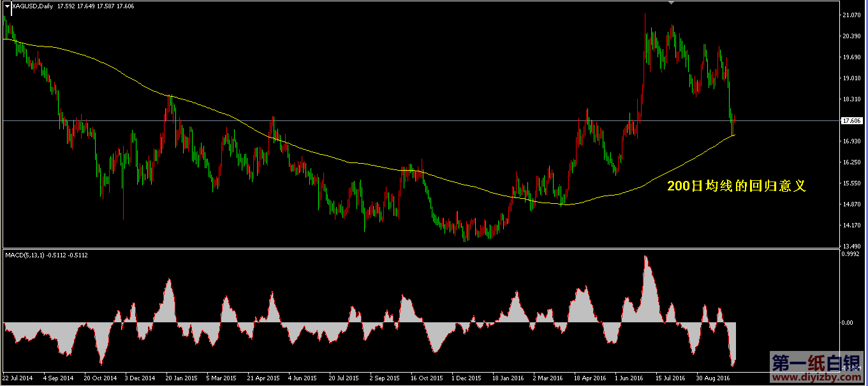
Task: Click the MACD 0.00 level label
Action: pyautogui.click(x=847, y=322)
